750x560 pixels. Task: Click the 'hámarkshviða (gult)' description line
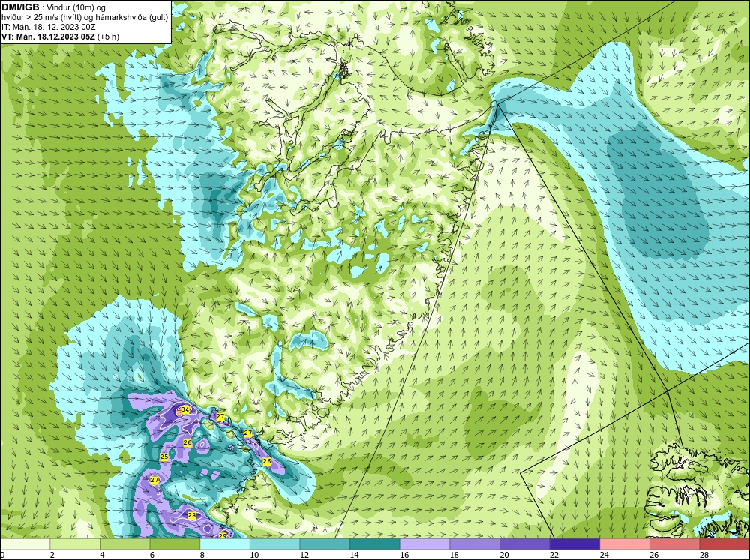(x=85, y=18)
